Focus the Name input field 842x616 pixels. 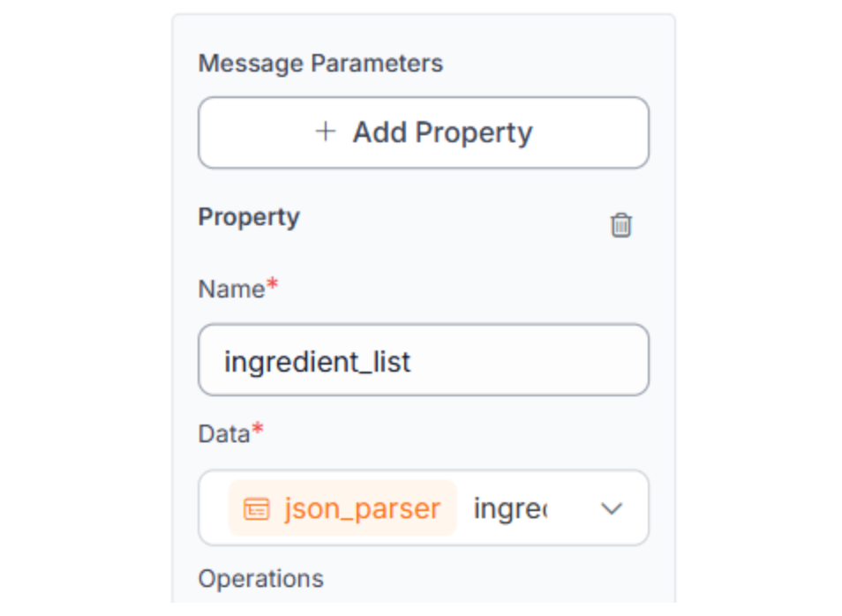[424, 360]
